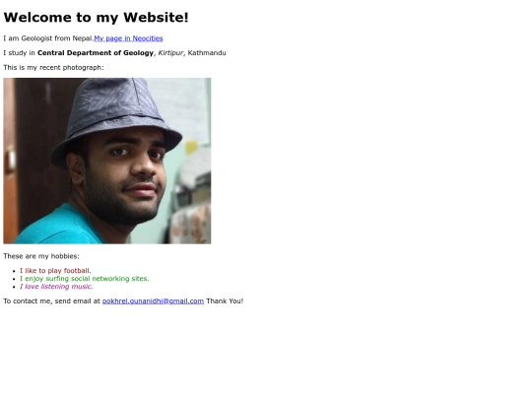Click the purple listening music list item
This screenshot has width=532, height=399.
[x=56, y=287]
